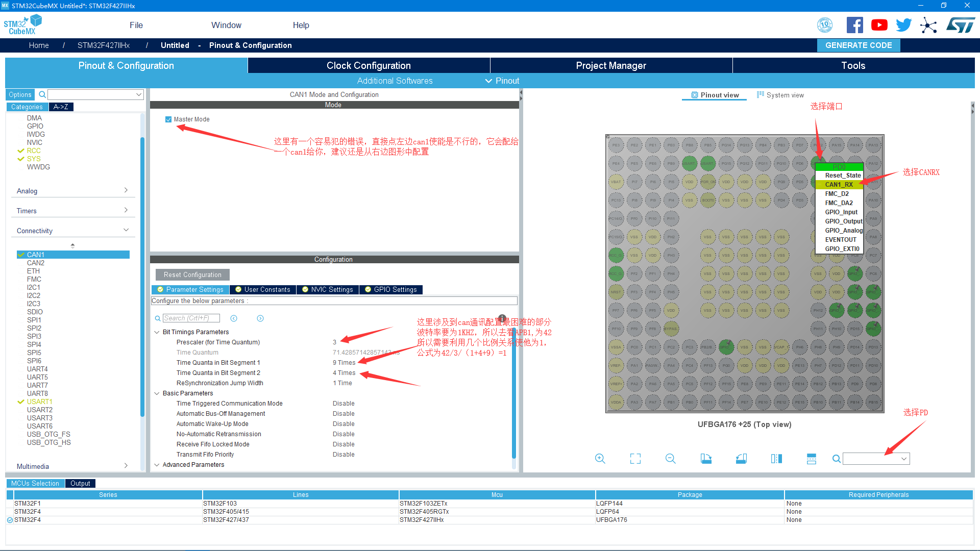
Task: Switch to A->Z sorting tab
Action: click(x=61, y=107)
